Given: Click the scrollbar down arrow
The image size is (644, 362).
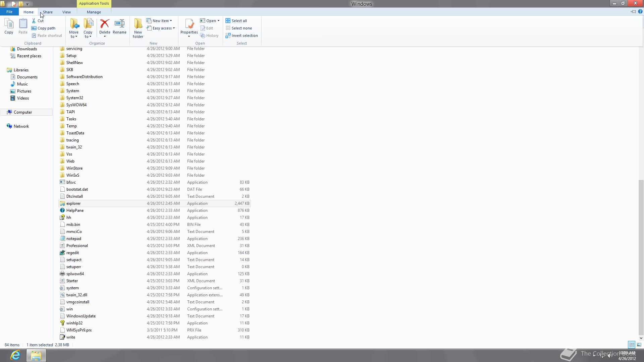Looking at the screenshot, I should click(x=641, y=338).
